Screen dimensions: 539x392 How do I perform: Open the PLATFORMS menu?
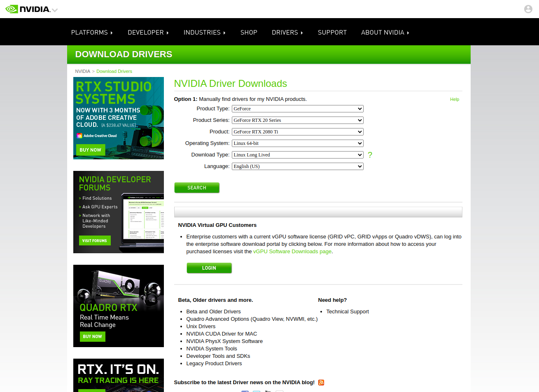(92, 33)
